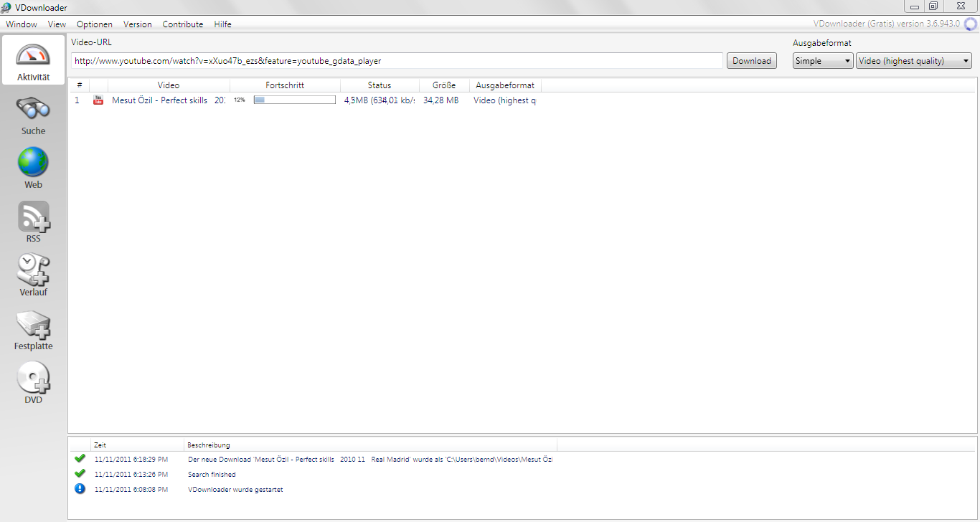Click the Download button
This screenshot has height=522, width=980.
751,60
